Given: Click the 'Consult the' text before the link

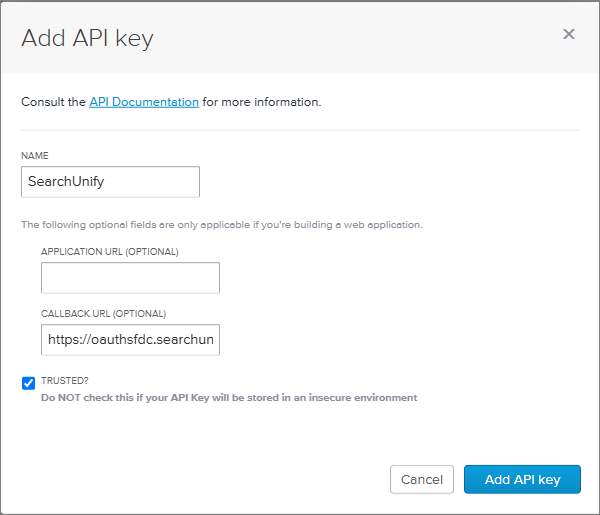Looking at the screenshot, I should click(54, 102).
